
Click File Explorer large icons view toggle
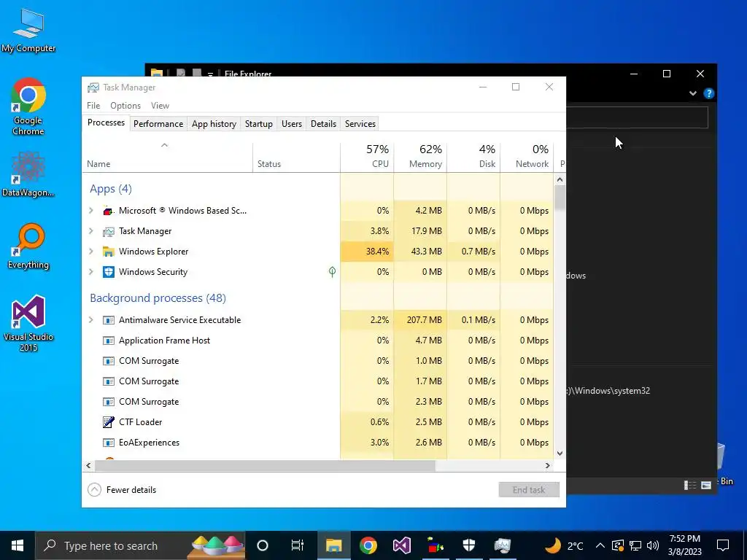tap(706, 485)
